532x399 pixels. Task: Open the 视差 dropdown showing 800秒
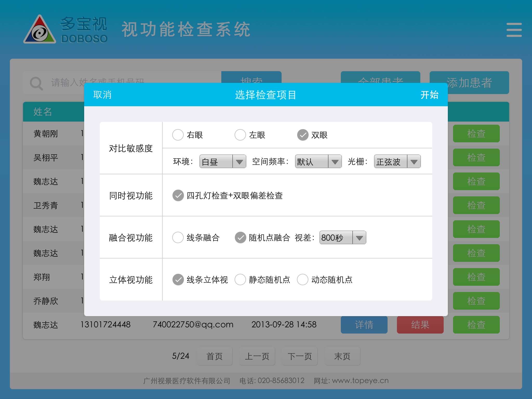(x=343, y=237)
